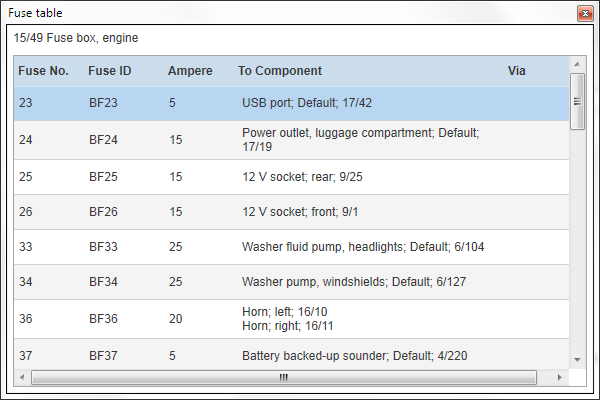Click the vertical scrollbar thumb
The image size is (600, 400).
click(x=577, y=102)
